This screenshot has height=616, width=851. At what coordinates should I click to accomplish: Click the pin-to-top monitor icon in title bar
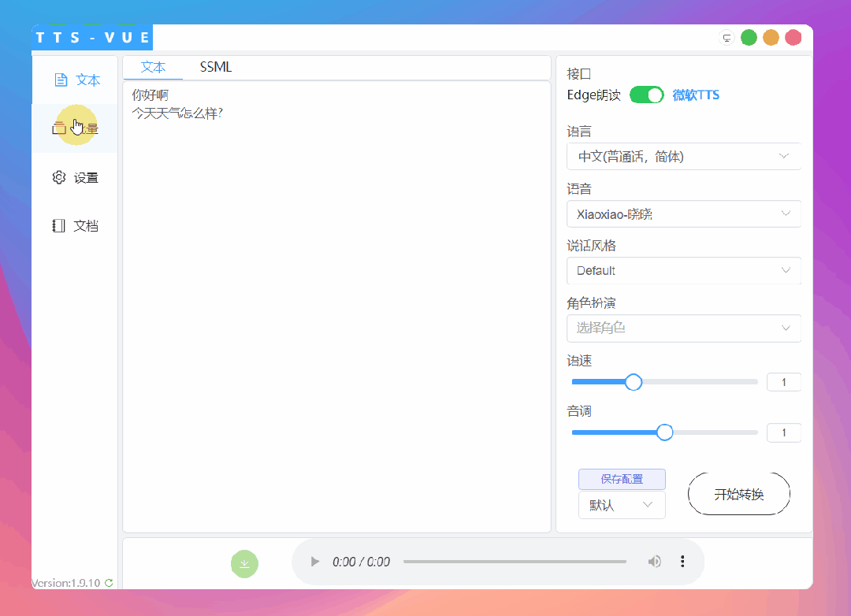click(727, 38)
